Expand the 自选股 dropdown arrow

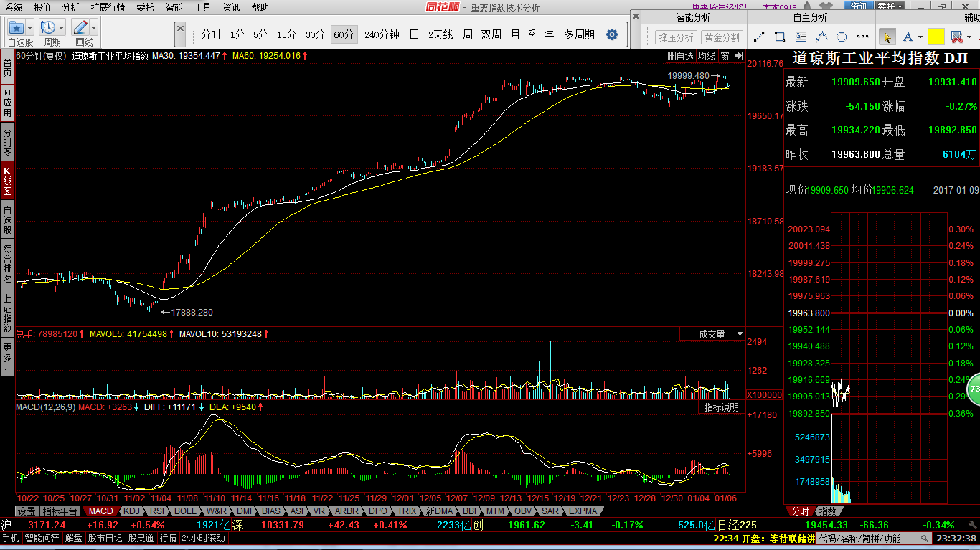(x=31, y=28)
